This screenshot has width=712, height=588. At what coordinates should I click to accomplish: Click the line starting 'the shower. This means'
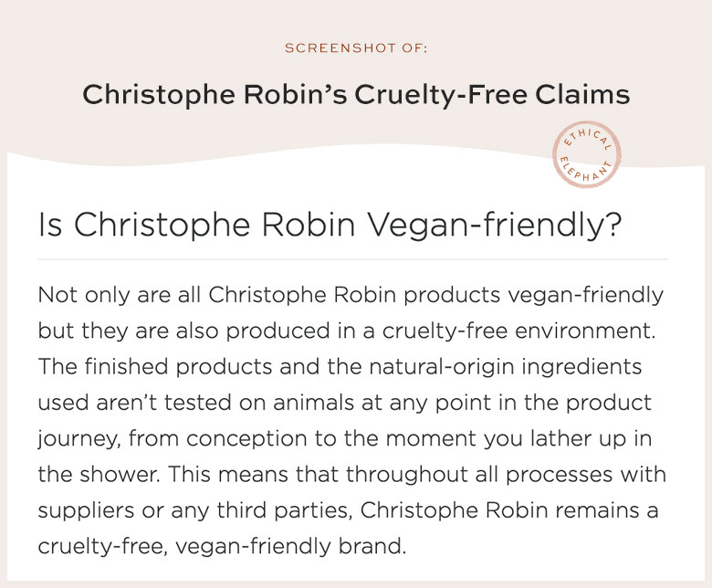[x=352, y=475]
